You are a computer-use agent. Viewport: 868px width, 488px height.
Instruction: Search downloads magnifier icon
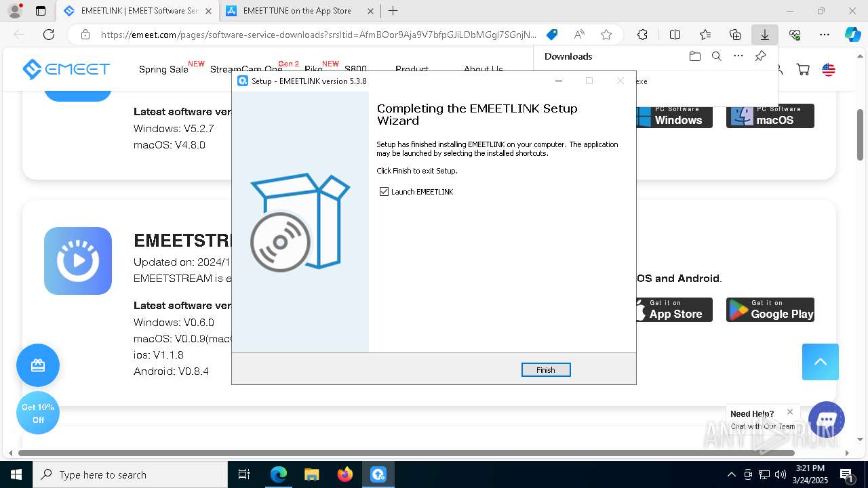716,56
